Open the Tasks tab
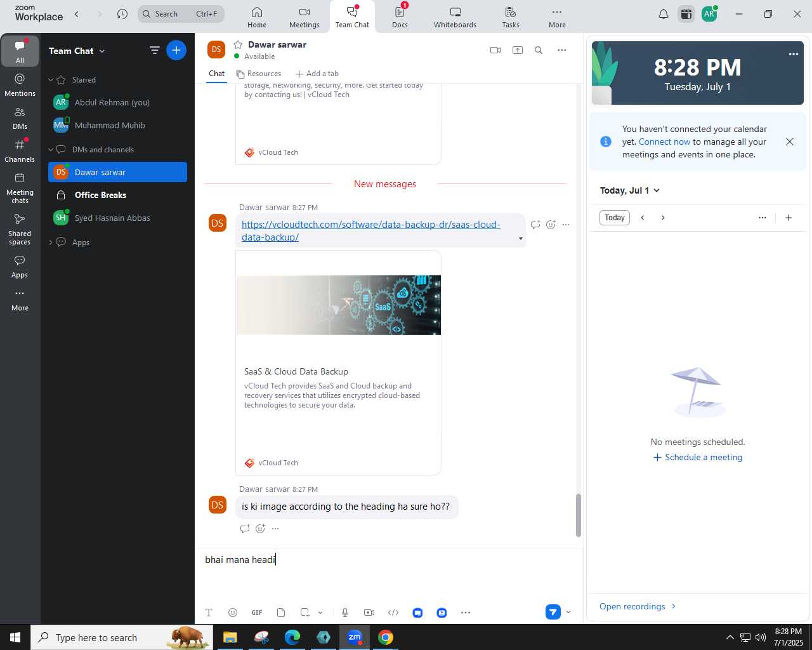Viewport: 812px width, 650px height. coord(511,17)
